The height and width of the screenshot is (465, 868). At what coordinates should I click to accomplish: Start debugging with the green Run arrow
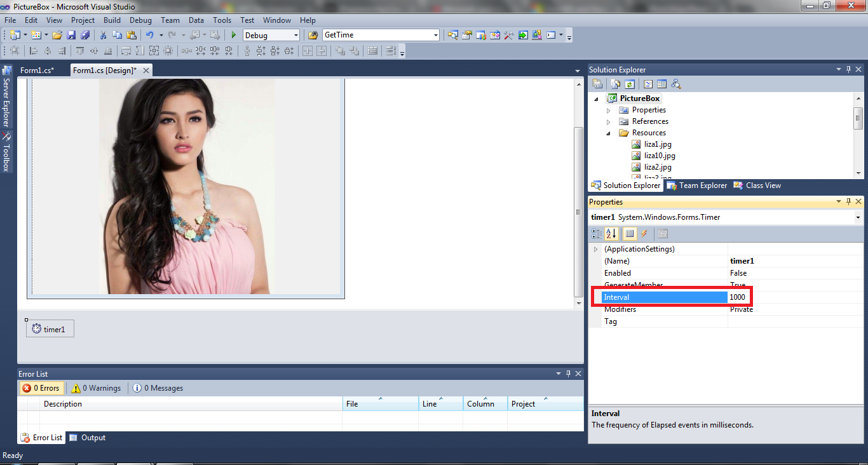click(x=233, y=35)
